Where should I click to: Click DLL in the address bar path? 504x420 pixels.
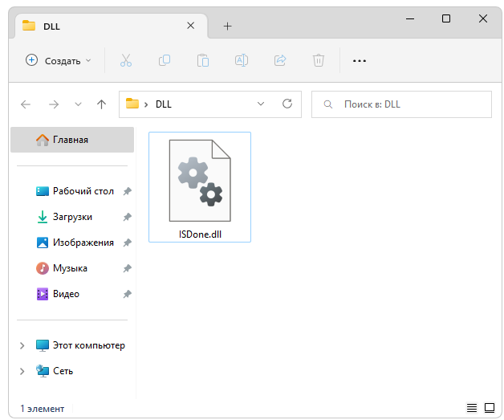[x=163, y=104]
